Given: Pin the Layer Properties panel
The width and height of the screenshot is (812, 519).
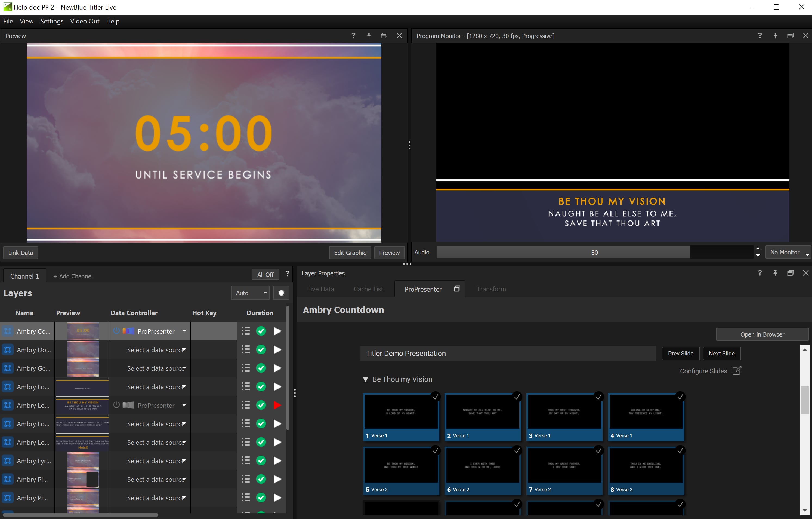Looking at the screenshot, I should coord(775,273).
